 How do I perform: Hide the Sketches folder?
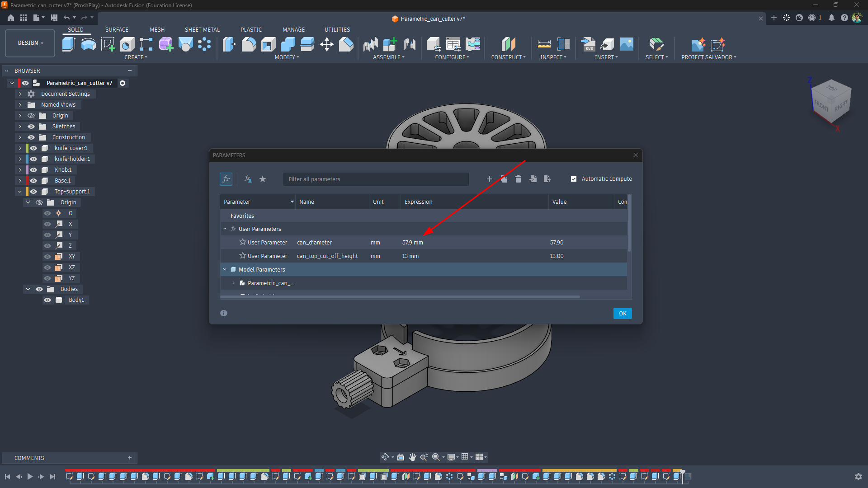(31, 127)
